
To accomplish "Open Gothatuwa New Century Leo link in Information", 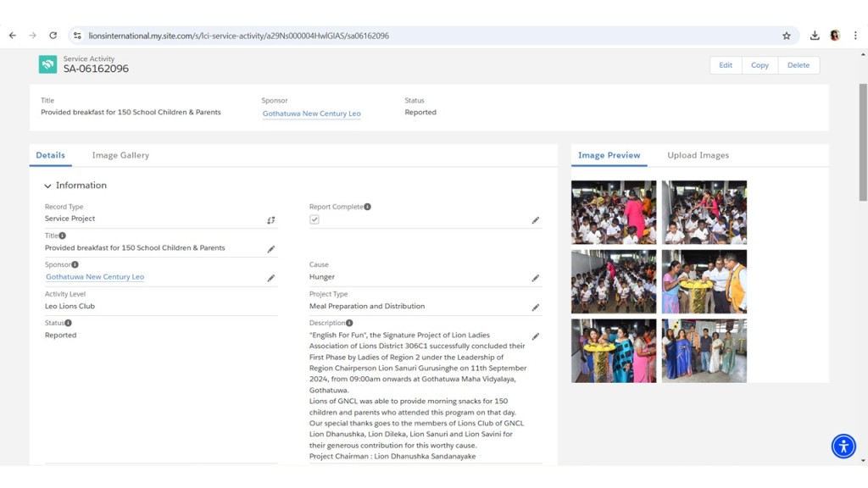I will [95, 277].
